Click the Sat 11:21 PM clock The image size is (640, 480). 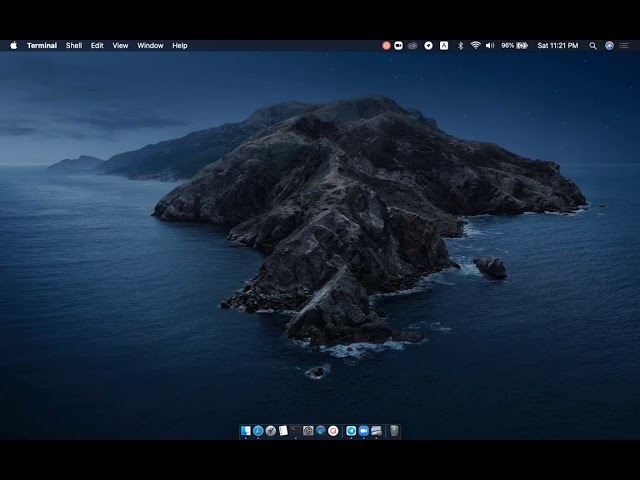(x=558, y=45)
